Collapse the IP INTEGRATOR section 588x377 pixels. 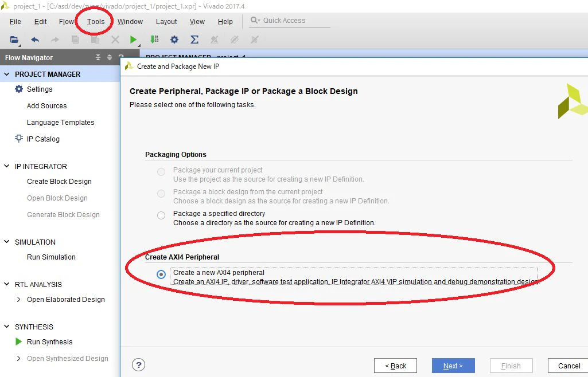pos(7,166)
